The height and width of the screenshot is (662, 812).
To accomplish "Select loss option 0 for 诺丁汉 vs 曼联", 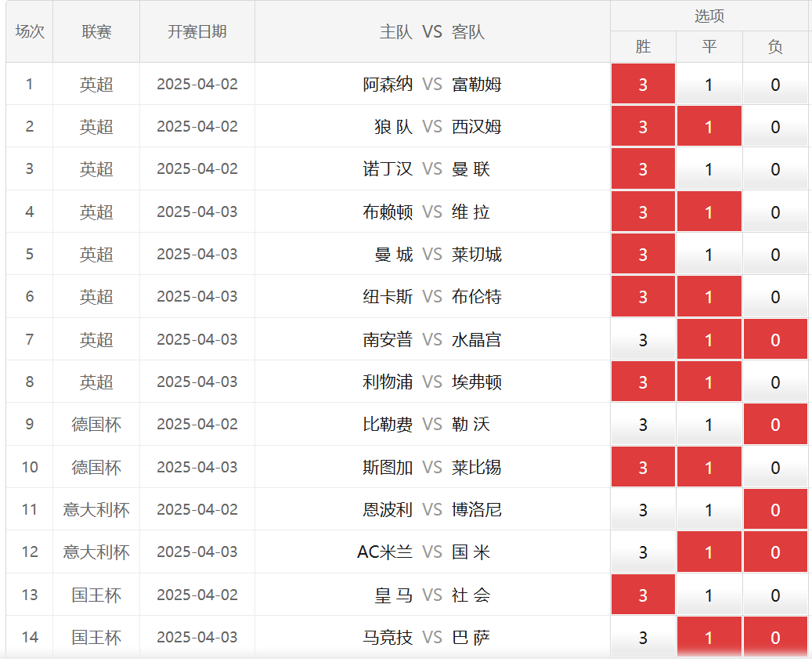I will pyautogui.click(x=775, y=169).
